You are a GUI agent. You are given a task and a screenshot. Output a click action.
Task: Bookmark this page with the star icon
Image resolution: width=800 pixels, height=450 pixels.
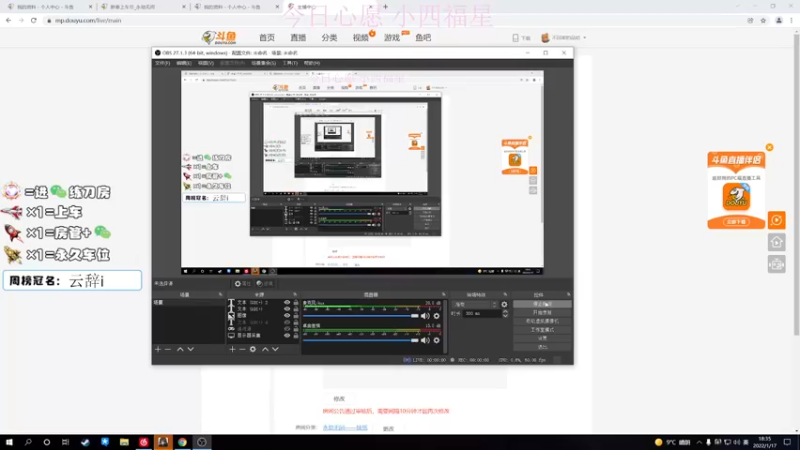point(763,20)
